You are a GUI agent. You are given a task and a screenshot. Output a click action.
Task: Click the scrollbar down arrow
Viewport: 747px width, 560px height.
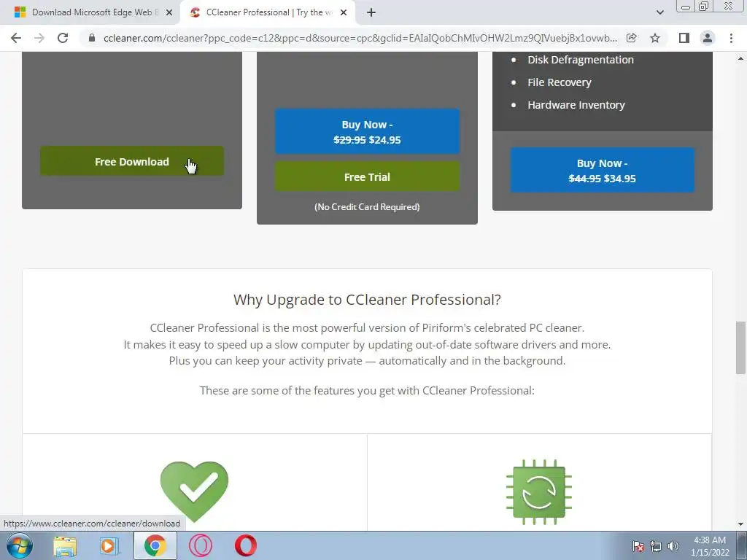coord(740,524)
